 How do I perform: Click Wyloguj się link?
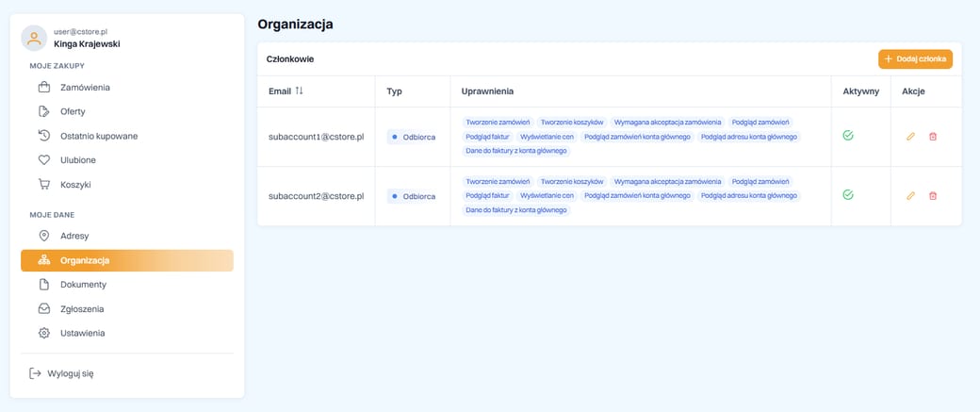point(61,374)
